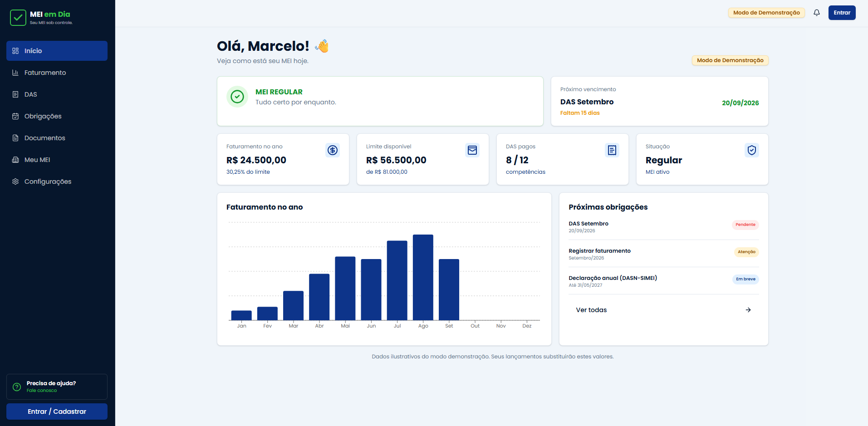Open Documentos from the sidebar
Image resolution: width=868 pixels, height=426 pixels.
[57, 138]
